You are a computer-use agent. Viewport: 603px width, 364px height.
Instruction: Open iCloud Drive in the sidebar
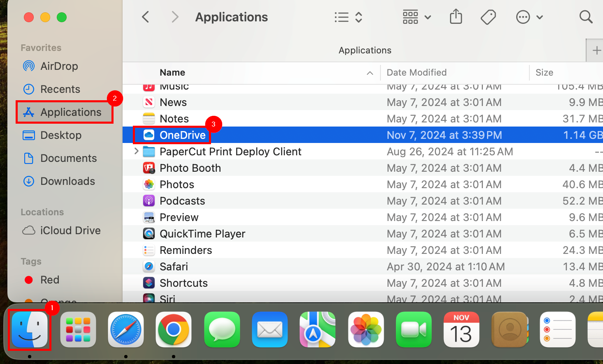point(70,230)
